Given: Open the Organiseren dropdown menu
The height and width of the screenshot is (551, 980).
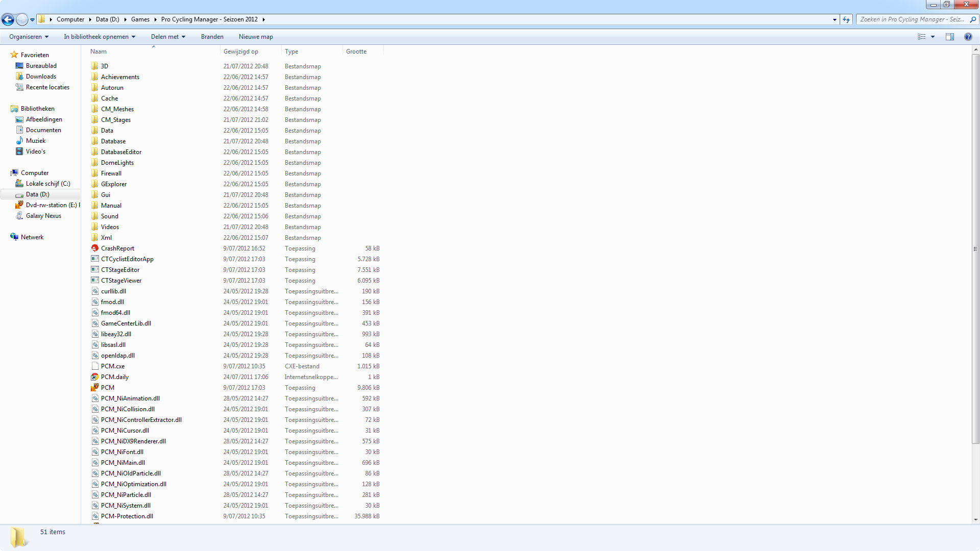Looking at the screenshot, I should [x=29, y=37].
